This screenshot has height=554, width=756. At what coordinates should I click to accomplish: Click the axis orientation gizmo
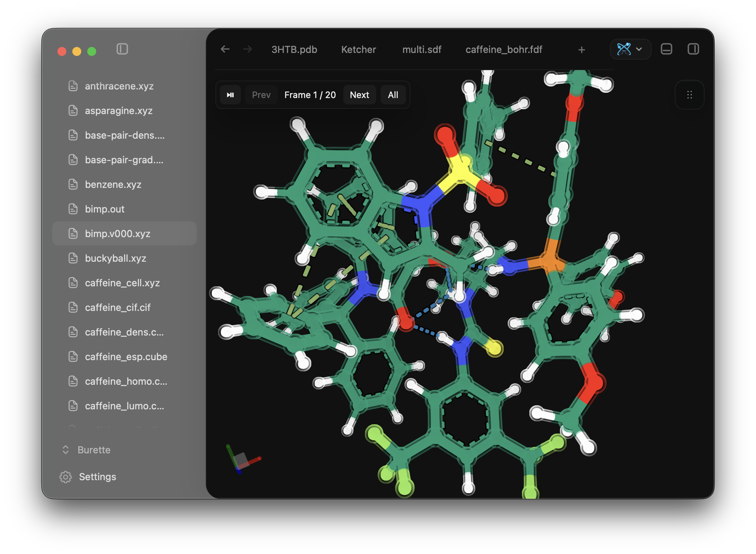242,459
